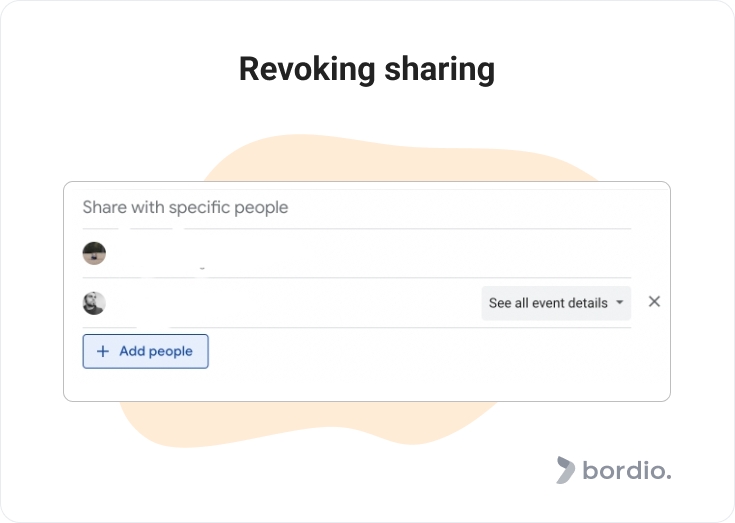Click the X to remove second person
735x523 pixels.
(x=654, y=302)
